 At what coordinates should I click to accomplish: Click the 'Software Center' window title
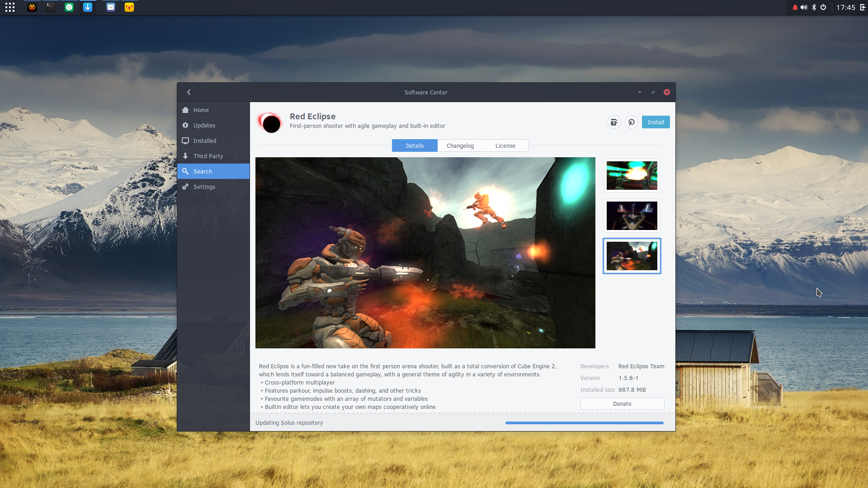(x=426, y=93)
